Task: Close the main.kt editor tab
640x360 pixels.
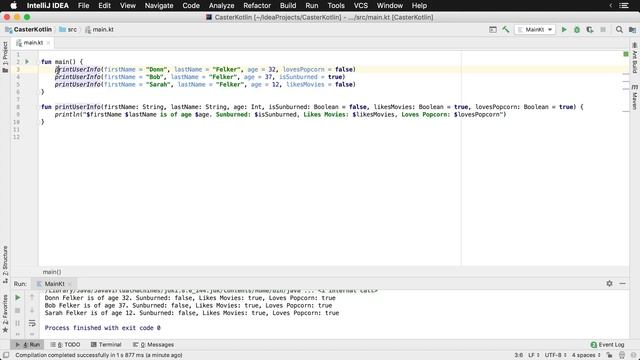Action: click(48, 42)
